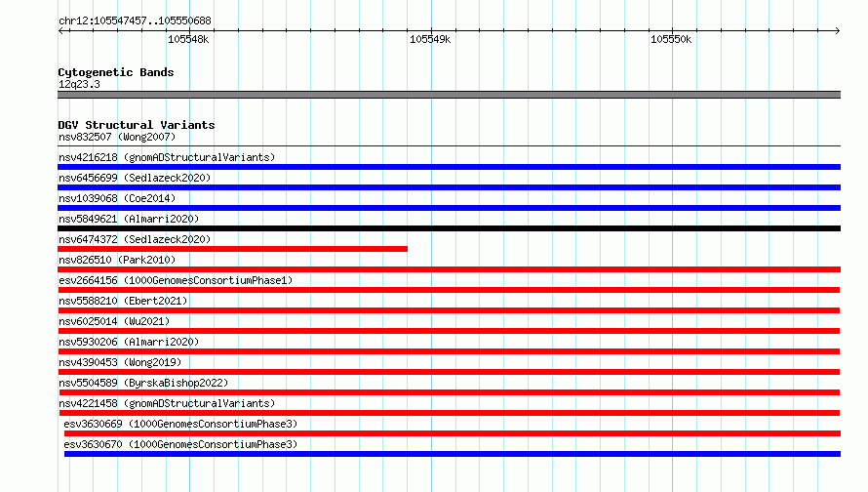The image size is (868, 492).
Task: Click the gray 12q23.3 cytogenetic band bar
Action: (449, 95)
